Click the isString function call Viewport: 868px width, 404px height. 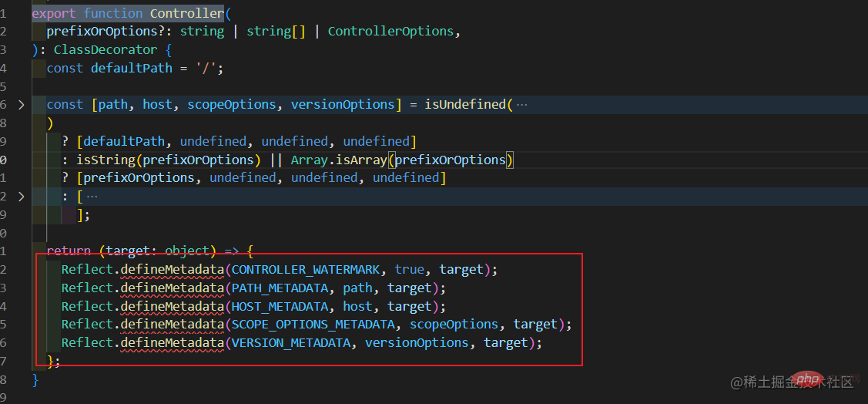[x=106, y=160]
